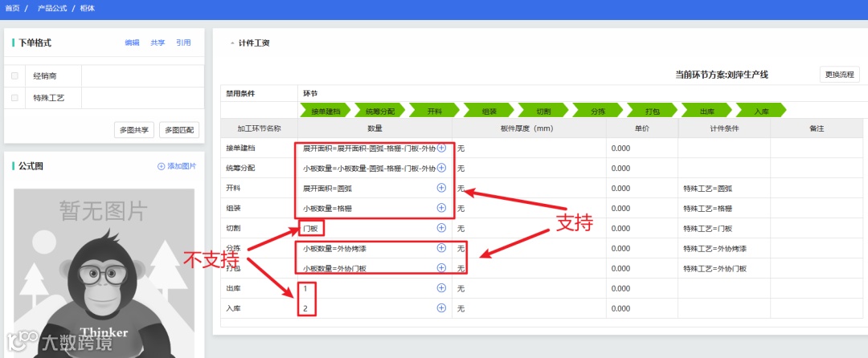Click the 数量 column header

[375, 128]
